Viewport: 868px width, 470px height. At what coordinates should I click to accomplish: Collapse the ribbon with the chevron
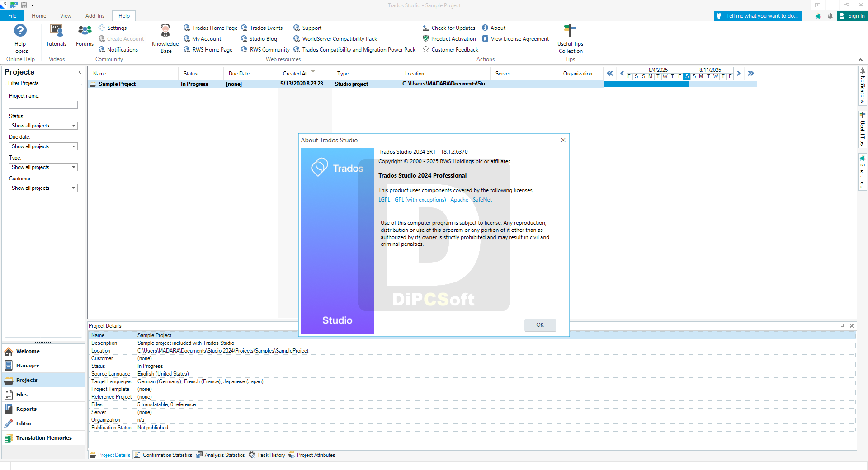click(860, 60)
